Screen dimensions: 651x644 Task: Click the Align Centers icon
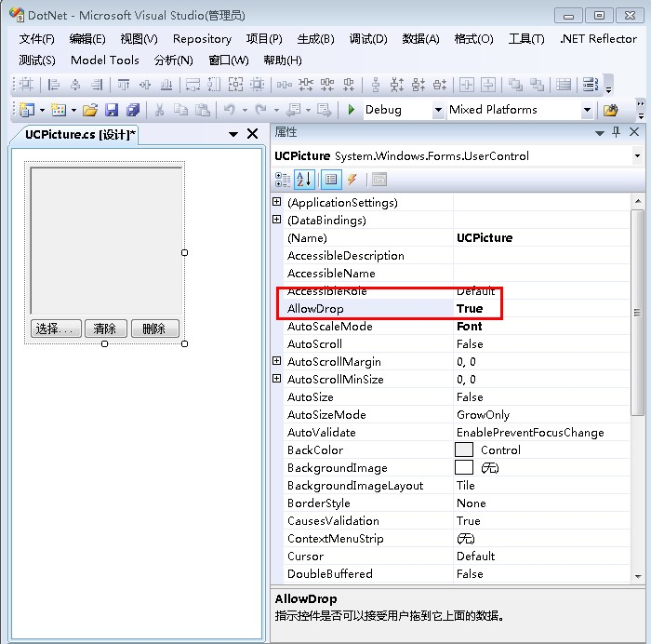click(x=75, y=85)
